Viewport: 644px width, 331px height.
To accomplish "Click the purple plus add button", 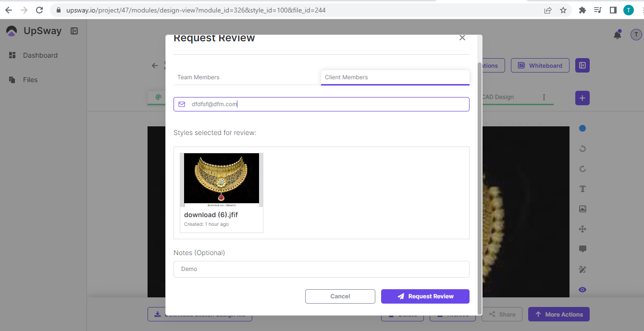I will 582,98.
